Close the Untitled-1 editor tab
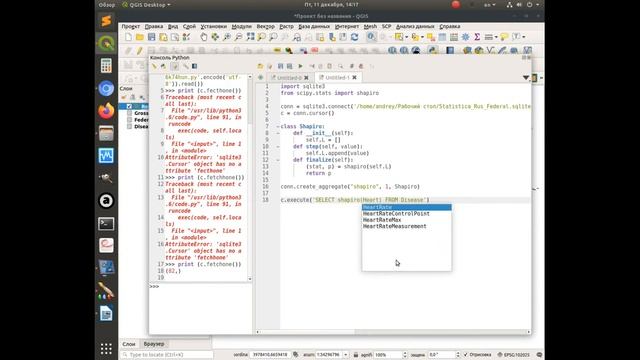 (x=354, y=78)
